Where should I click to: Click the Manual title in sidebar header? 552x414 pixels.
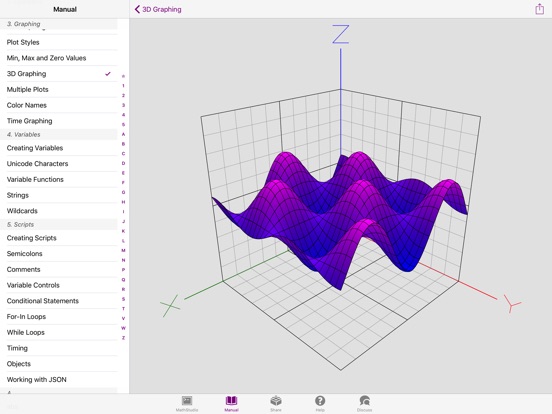65,9
